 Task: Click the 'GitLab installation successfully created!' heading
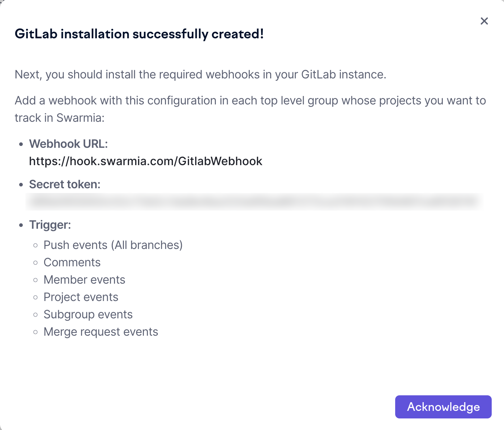coord(139,34)
